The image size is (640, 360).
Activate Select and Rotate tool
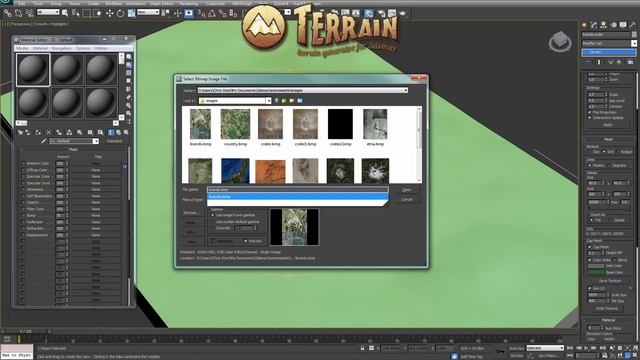coord(120,13)
